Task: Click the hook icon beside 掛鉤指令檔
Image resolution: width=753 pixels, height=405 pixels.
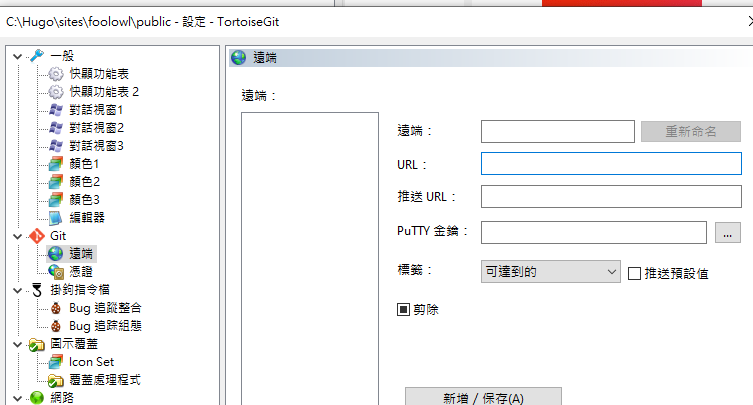Action: click(x=37, y=290)
